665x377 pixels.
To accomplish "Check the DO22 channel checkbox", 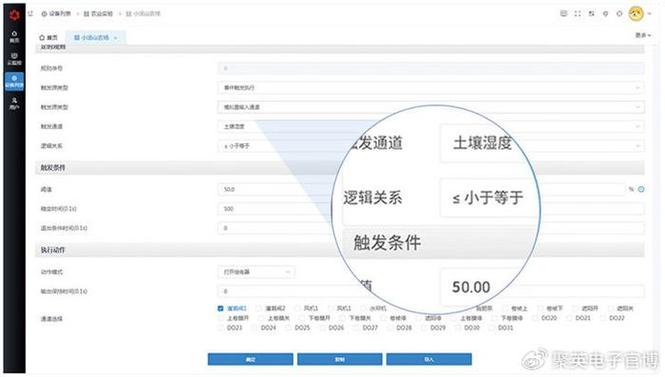I will pos(603,318).
